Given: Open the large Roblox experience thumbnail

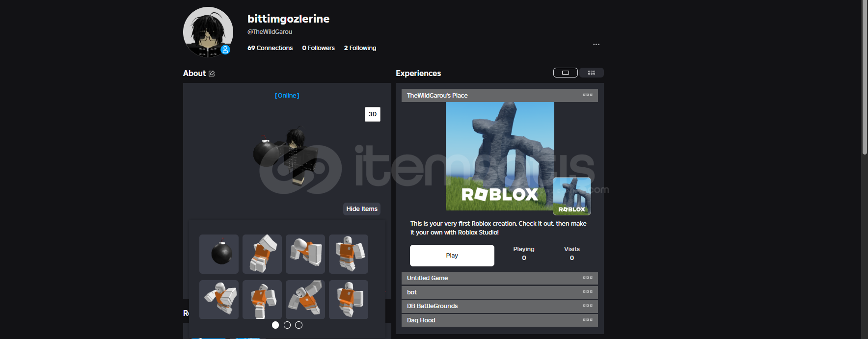Looking at the screenshot, I should click(500, 156).
